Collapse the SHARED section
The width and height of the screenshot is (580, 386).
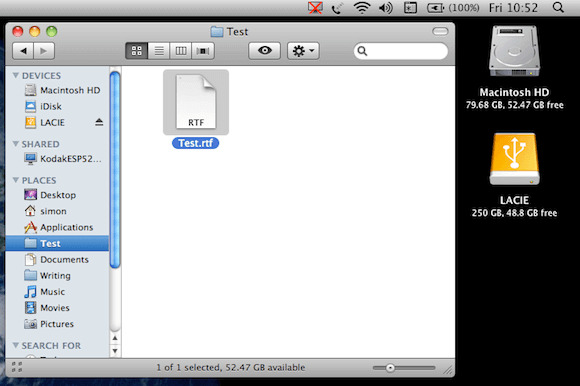point(16,144)
